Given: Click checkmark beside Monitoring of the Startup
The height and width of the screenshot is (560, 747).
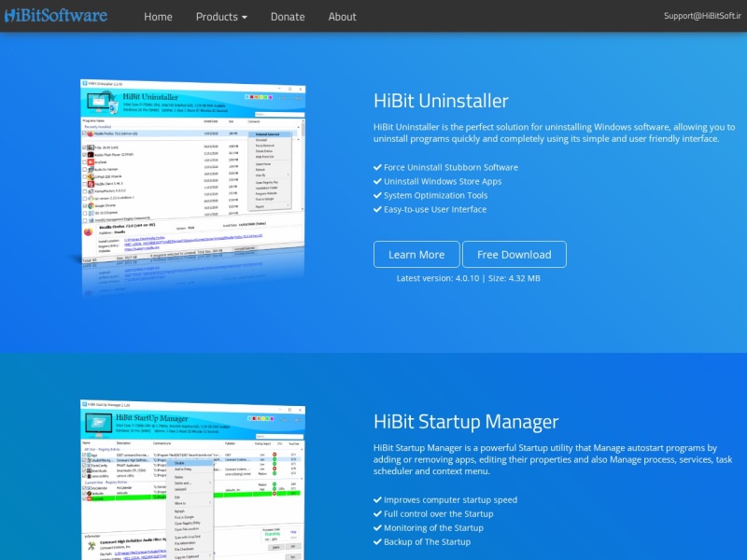Looking at the screenshot, I should pos(378,527).
